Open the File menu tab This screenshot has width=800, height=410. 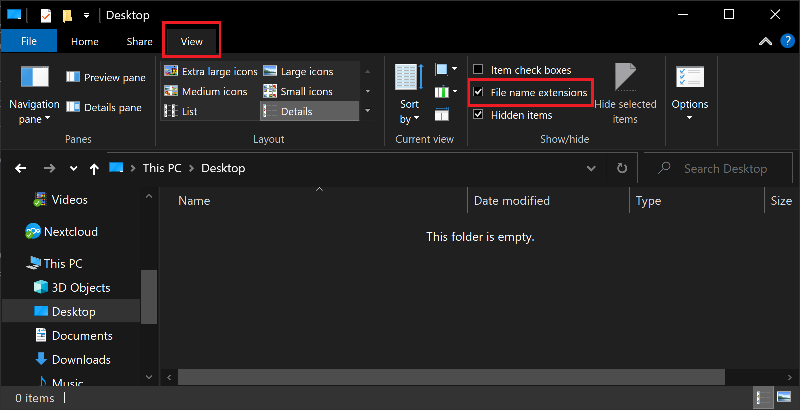coord(29,41)
